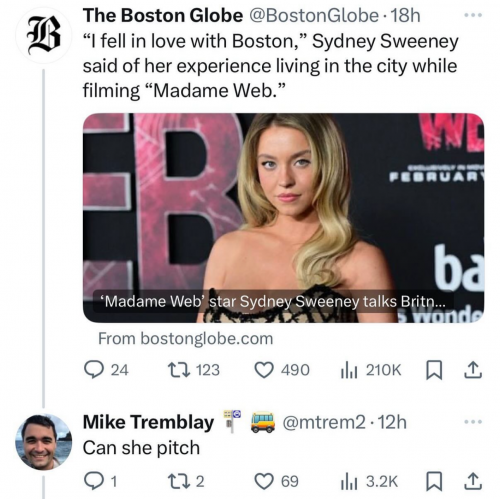Reply to The Boston Globe tweet
500x499 pixels.
pos(106,370)
